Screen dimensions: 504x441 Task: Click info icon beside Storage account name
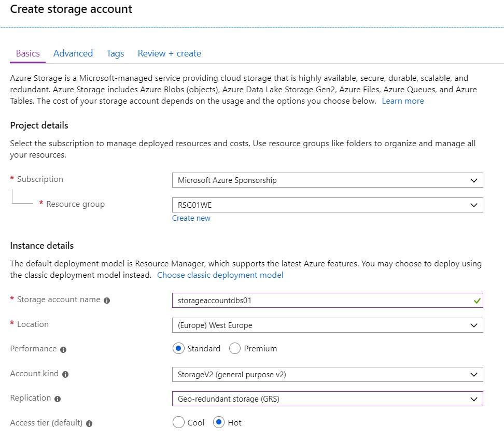click(x=107, y=301)
